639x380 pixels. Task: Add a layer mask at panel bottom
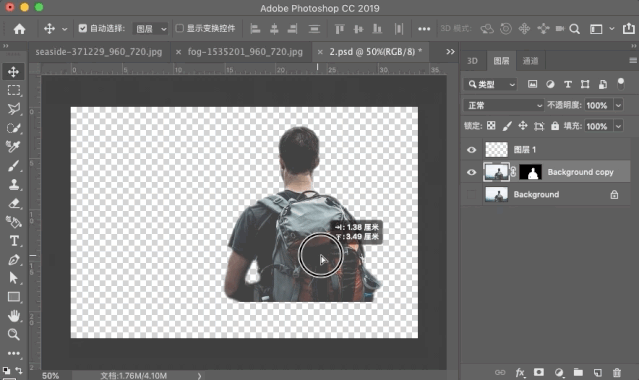tap(539, 372)
